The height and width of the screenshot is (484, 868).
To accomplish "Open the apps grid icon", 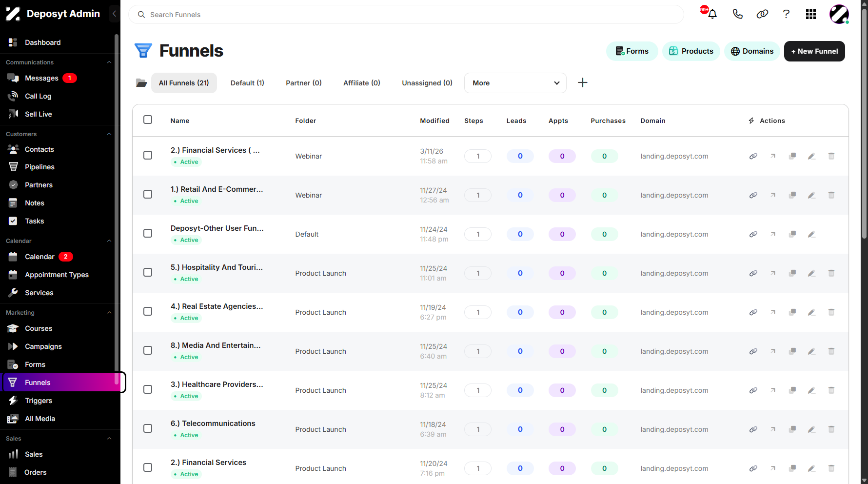I will click(x=811, y=14).
